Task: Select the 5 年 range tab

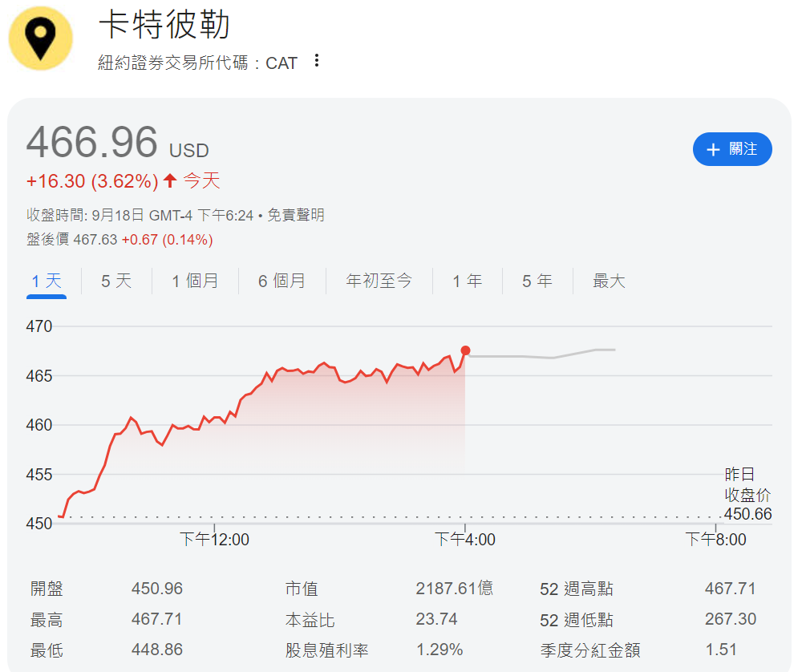Action: (x=537, y=281)
